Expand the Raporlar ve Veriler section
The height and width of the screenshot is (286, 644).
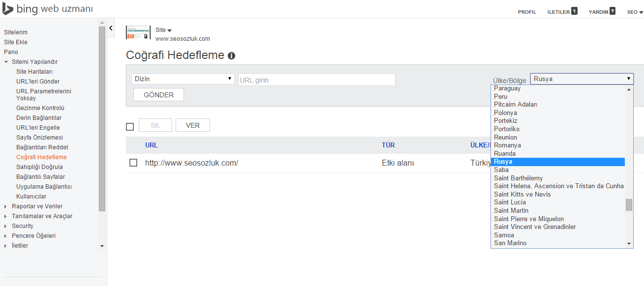pos(6,206)
